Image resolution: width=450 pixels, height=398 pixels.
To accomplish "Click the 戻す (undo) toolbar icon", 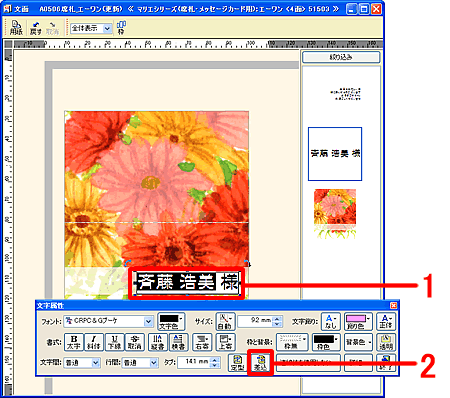I will [x=35, y=28].
